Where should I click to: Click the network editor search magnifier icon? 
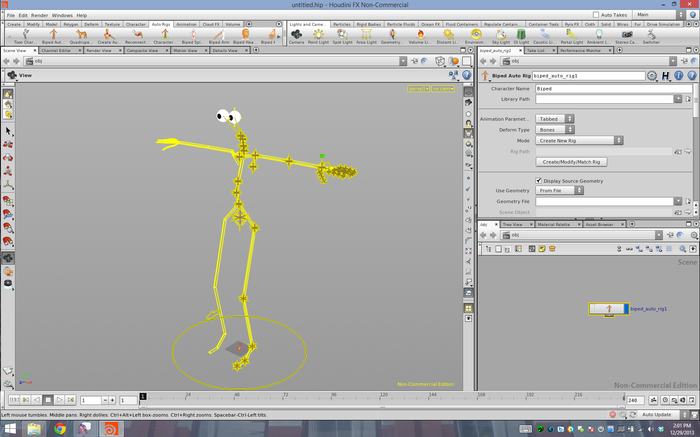tap(683, 249)
